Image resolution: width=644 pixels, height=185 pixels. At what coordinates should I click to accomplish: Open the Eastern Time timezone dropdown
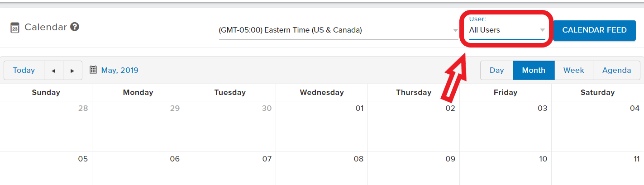click(x=339, y=30)
